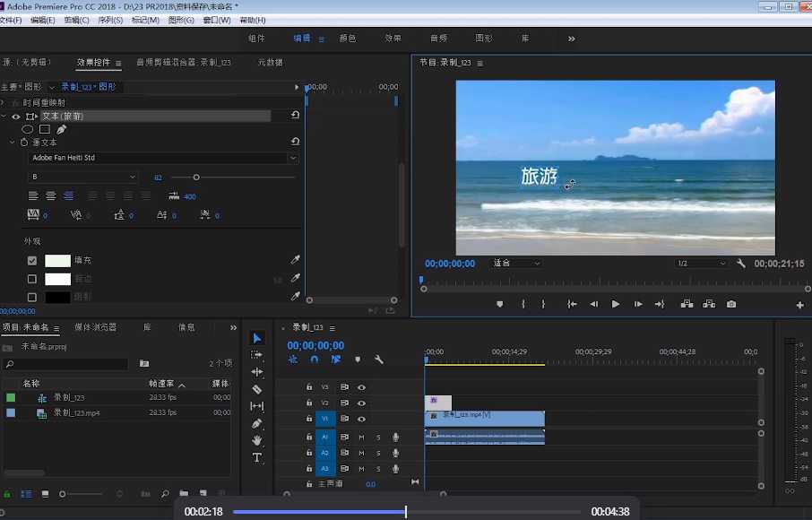Click the white fill color swatch
812x520 pixels.
click(57, 261)
